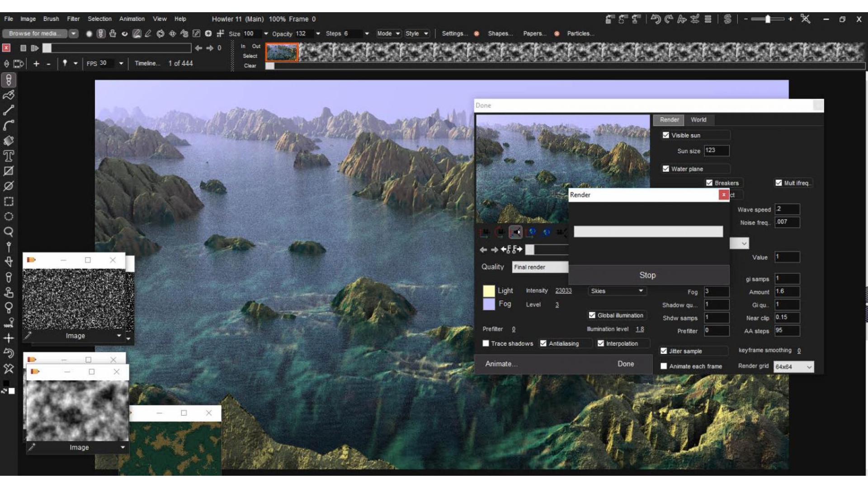The width and height of the screenshot is (868, 488).
Task: Select the lasso magnifier tool
Action: (x=9, y=232)
